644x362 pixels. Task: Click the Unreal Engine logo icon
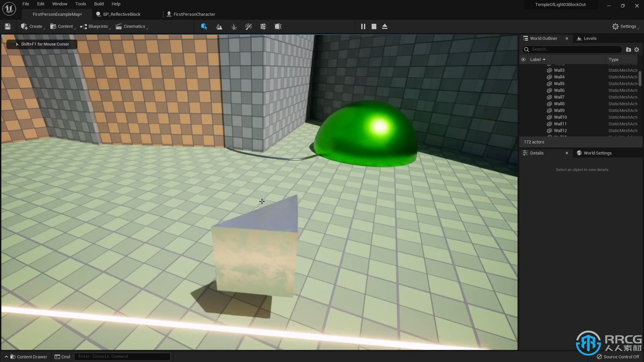[9, 9]
